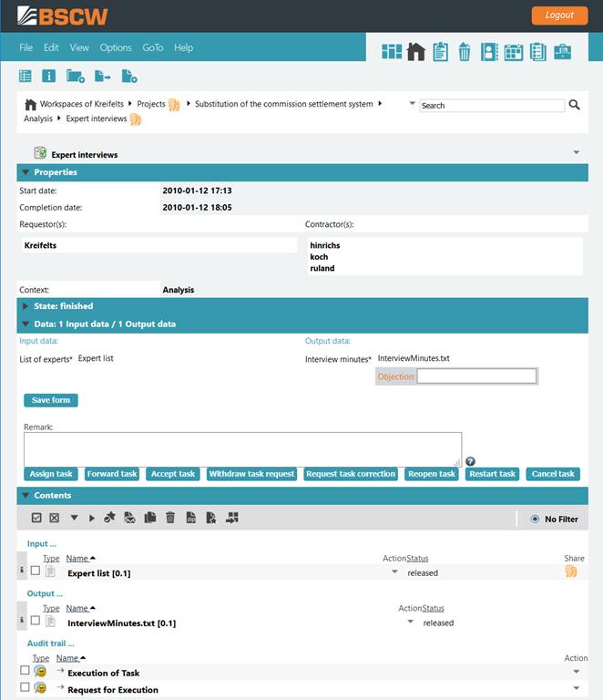Click the help question mark near Remark
The width and height of the screenshot is (603, 700).
point(470,461)
